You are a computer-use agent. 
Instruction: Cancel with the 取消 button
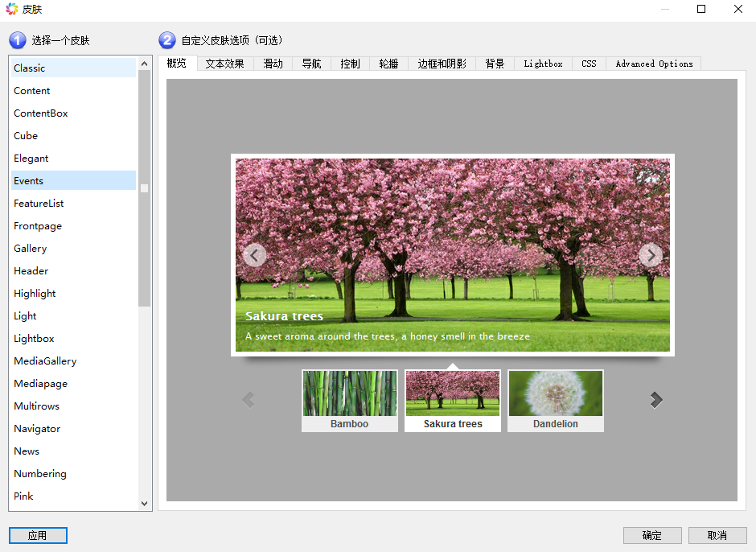click(x=717, y=535)
